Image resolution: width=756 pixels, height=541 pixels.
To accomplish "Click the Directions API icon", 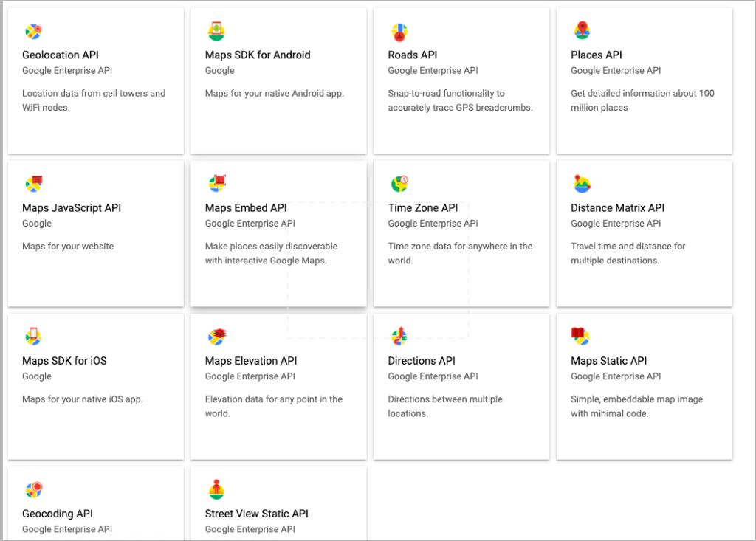I will coord(399,336).
